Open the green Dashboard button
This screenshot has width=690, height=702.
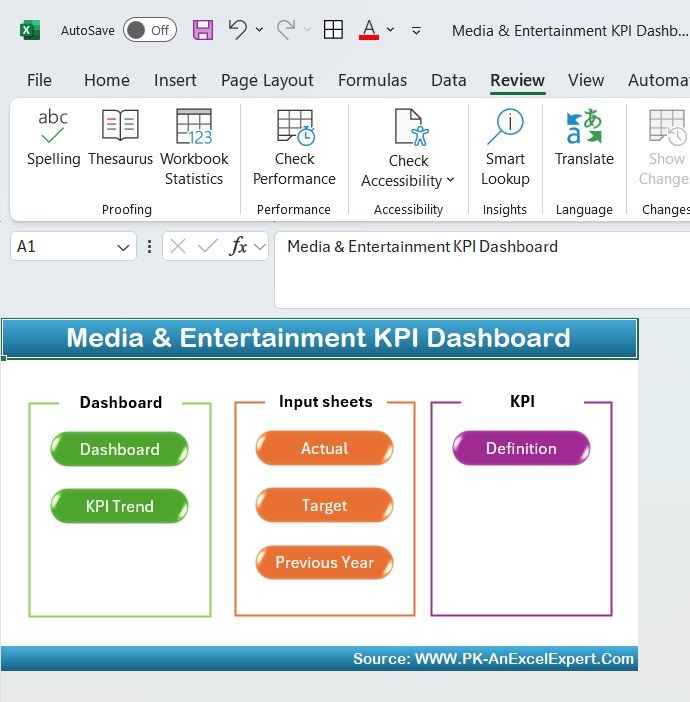120,449
